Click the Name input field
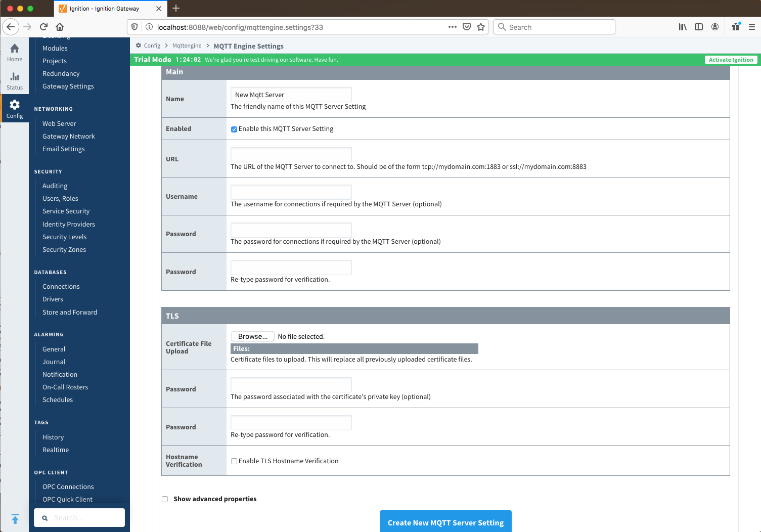Viewport: 761px width, 532px height. (291, 95)
